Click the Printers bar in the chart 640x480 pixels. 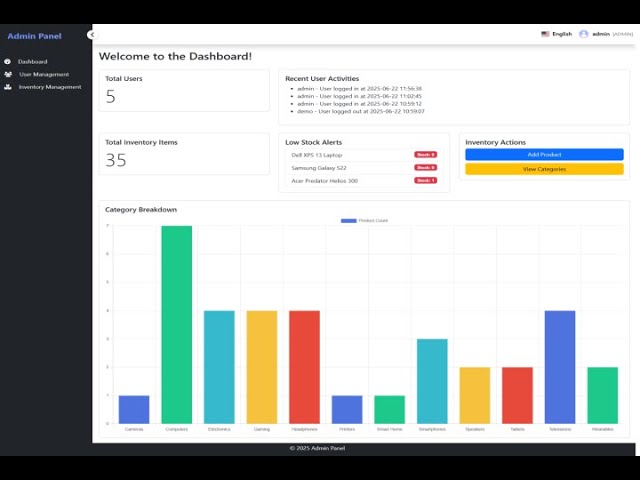[347, 409]
